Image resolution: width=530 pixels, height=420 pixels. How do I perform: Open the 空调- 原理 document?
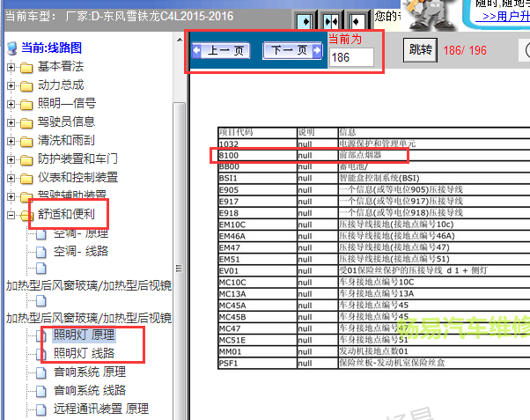[81, 233]
